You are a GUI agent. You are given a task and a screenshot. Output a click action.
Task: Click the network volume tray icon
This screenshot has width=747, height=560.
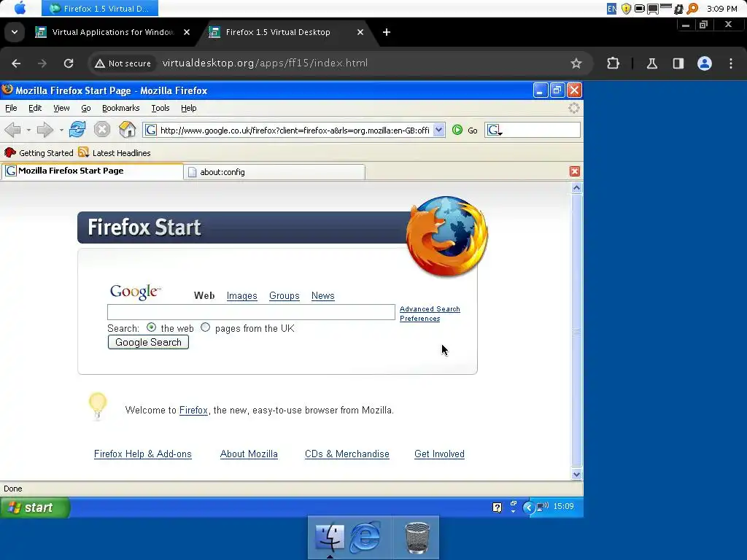[542, 507]
